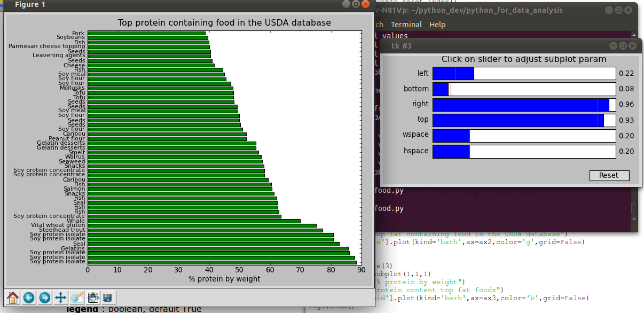Click on the left slider bar
Viewport: 644px width, 313px height.
tap(524, 74)
